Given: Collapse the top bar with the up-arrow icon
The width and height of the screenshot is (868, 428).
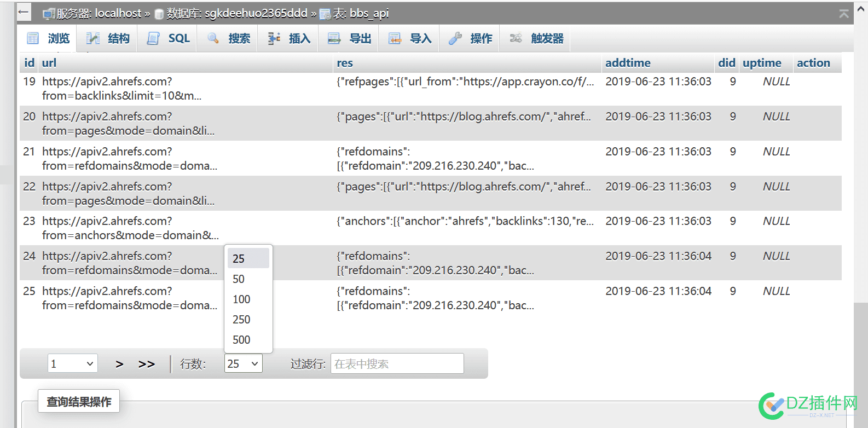Looking at the screenshot, I should coord(844,14).
